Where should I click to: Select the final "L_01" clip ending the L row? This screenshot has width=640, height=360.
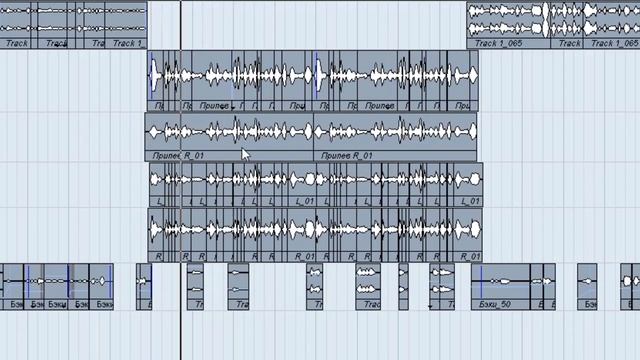tap(468, 184)
